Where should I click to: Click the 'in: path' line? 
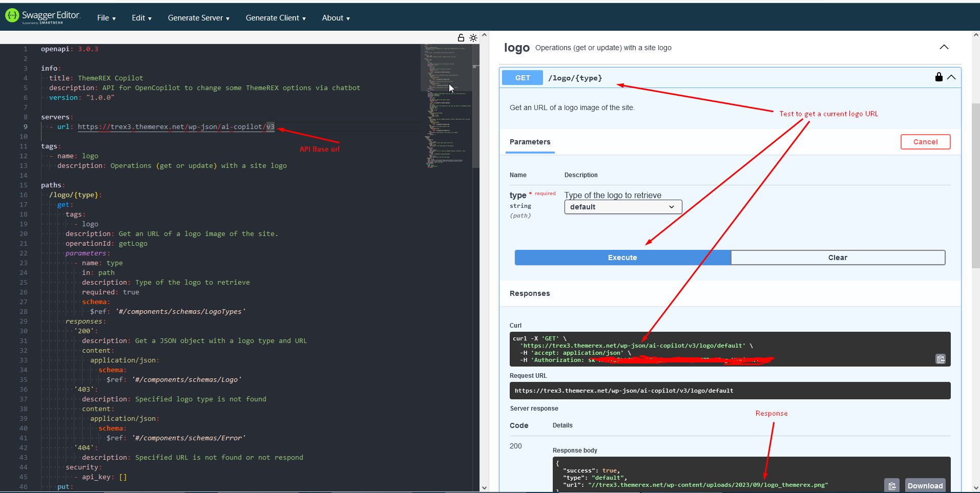(x=98, y=273)
